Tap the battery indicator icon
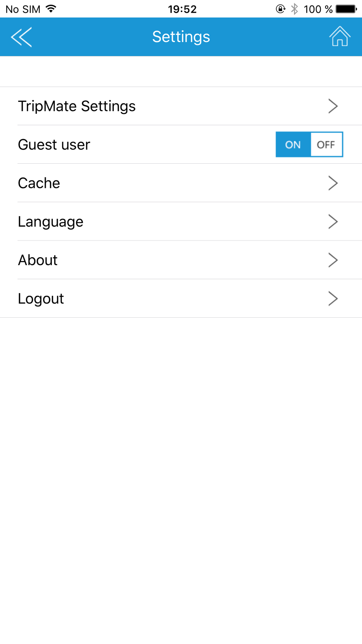Viewport: 362px width, 644px height. [346, 9]
